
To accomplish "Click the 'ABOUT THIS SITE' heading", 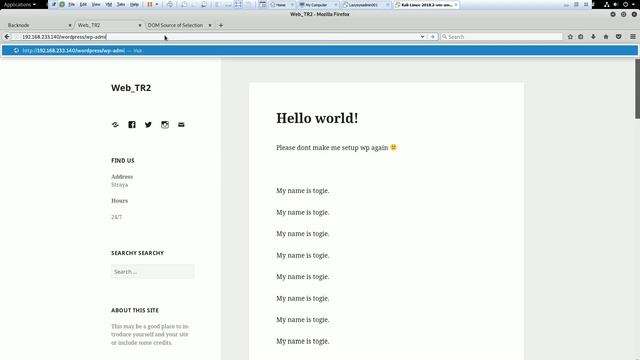I will pos(135,310).
